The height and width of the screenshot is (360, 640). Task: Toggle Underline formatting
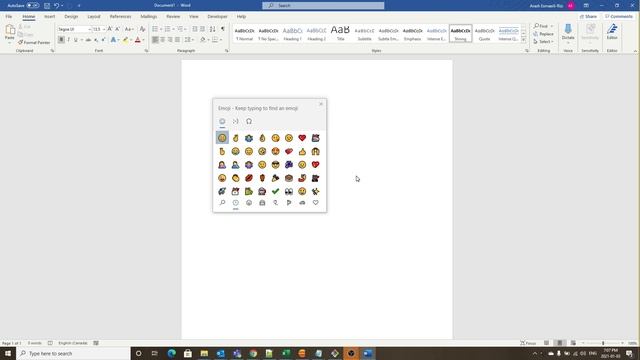tap(76, 40)
